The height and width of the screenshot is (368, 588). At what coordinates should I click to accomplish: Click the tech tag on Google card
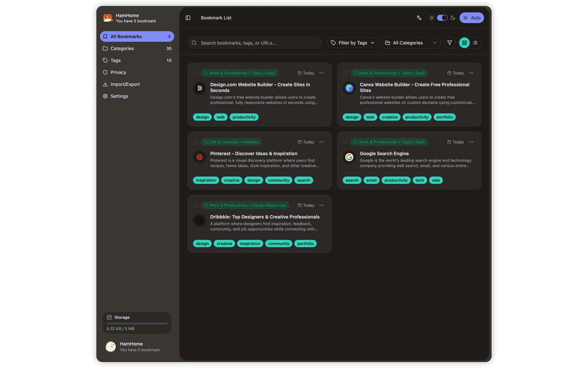pos(420,180)
